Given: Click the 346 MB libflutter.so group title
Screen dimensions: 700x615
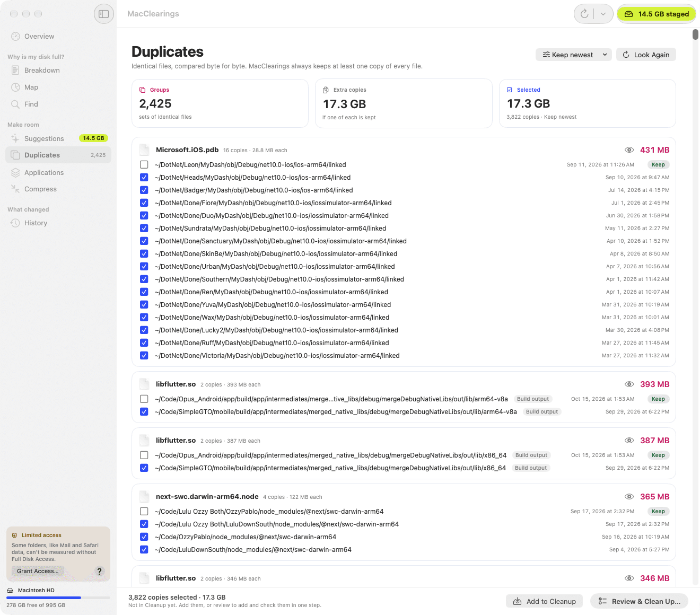Looking at the screenshot, I should [176, 578].
